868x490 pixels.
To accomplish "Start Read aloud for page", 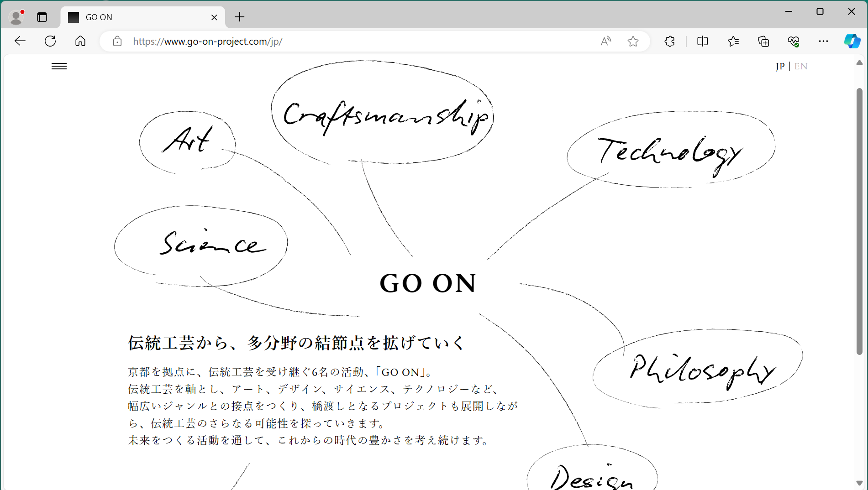I will [605, 42].
